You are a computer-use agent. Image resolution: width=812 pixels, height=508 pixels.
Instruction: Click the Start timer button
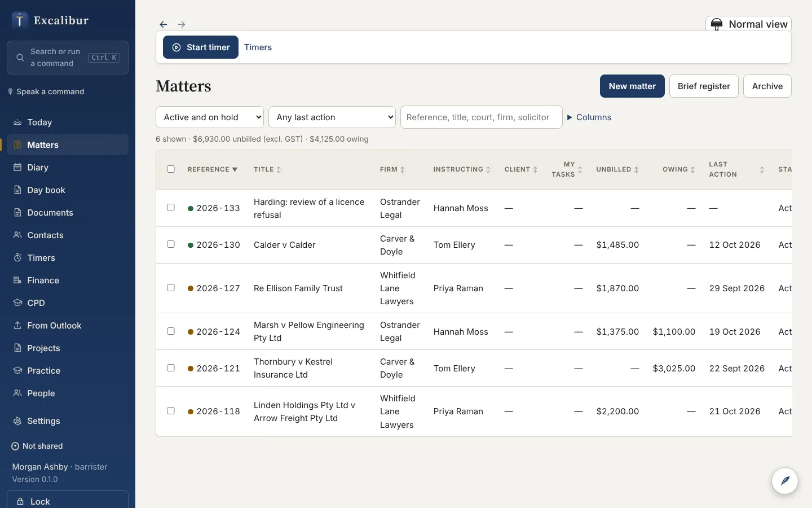201,47
